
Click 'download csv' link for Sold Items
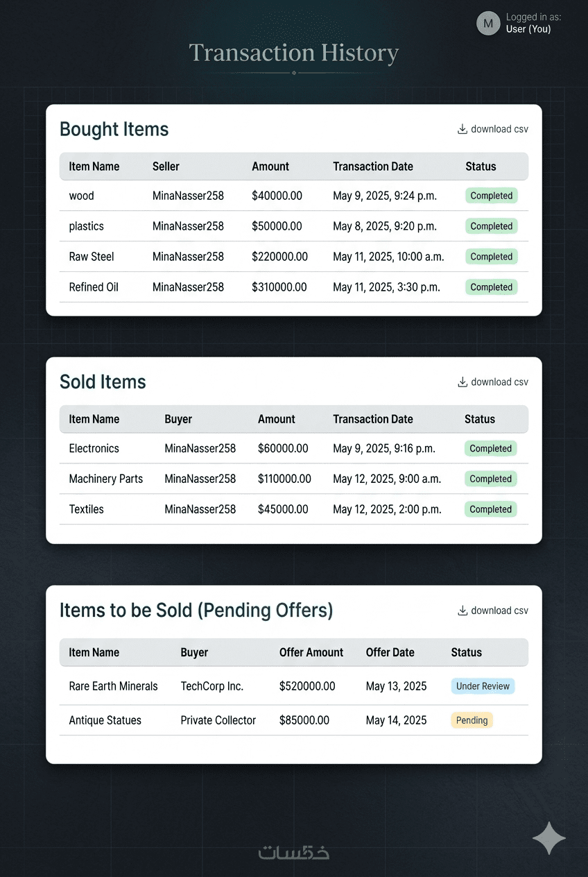[x=499, y=382]
